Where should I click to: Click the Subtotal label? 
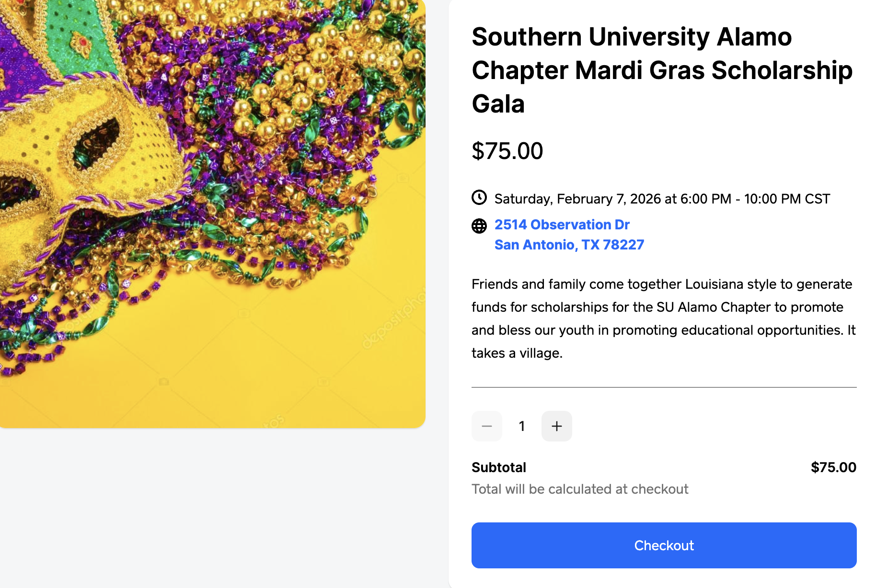coord(499,467)
